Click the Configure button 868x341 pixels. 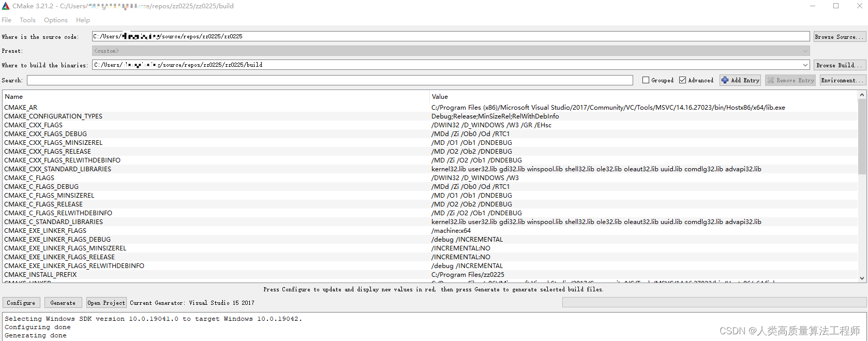coord(21,303)
